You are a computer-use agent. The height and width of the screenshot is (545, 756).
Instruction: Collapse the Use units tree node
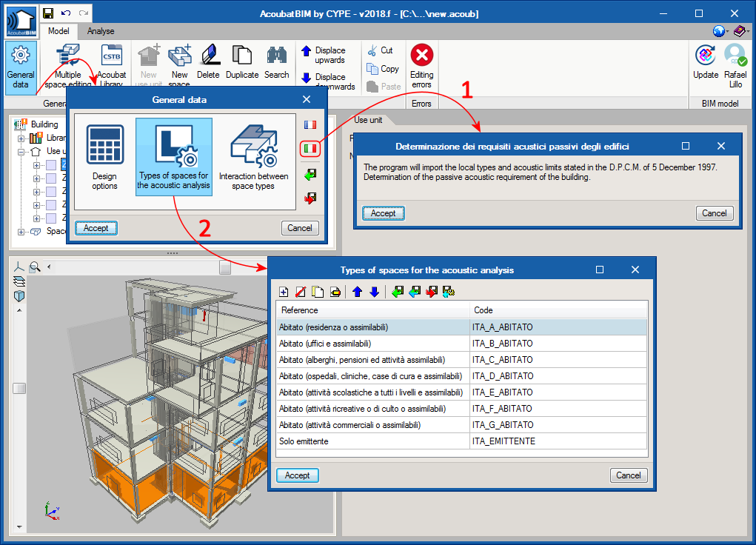[x=21, y=152]
